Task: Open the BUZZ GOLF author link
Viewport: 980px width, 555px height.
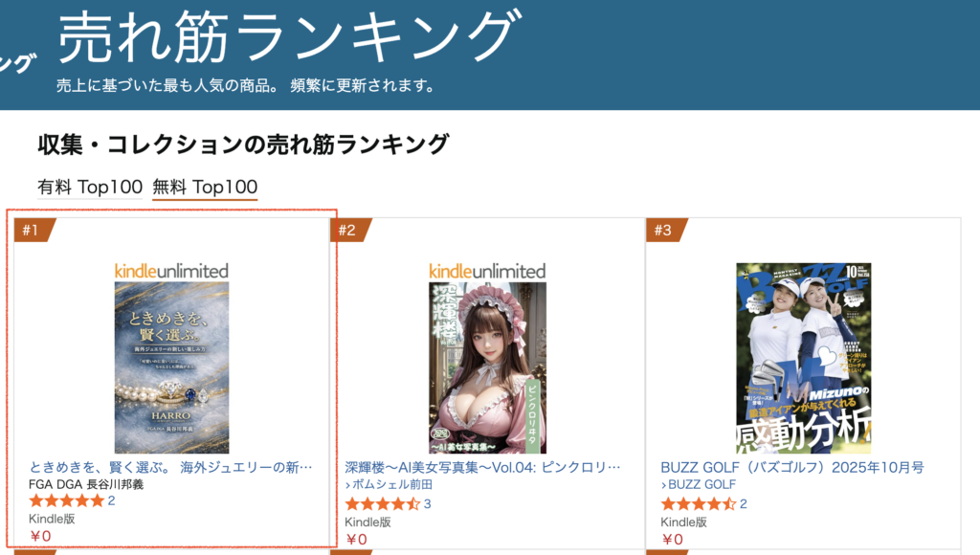Action: point(698,484)
